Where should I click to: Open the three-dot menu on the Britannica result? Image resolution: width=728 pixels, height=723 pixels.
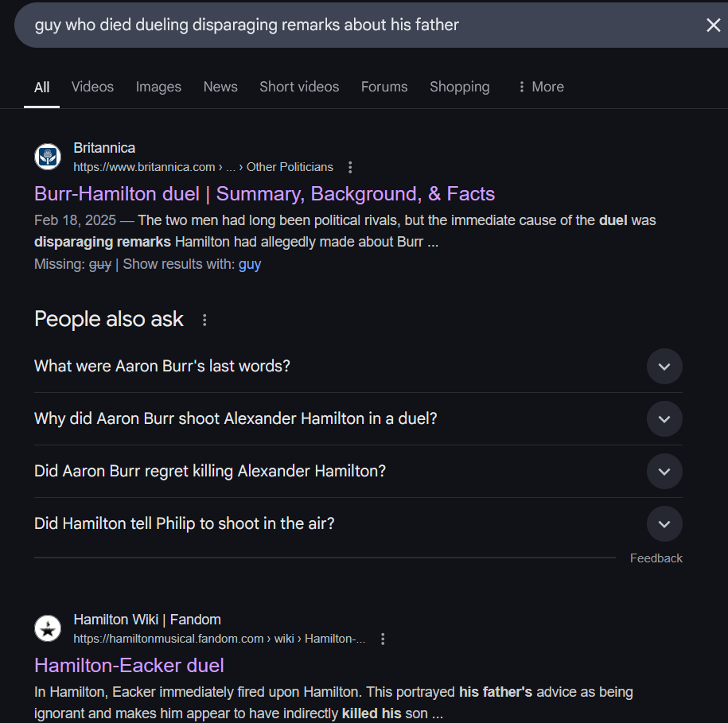[349, 167]
